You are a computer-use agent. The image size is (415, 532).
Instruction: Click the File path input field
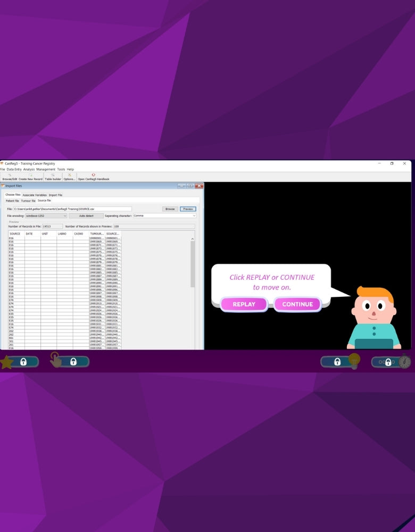72,209
